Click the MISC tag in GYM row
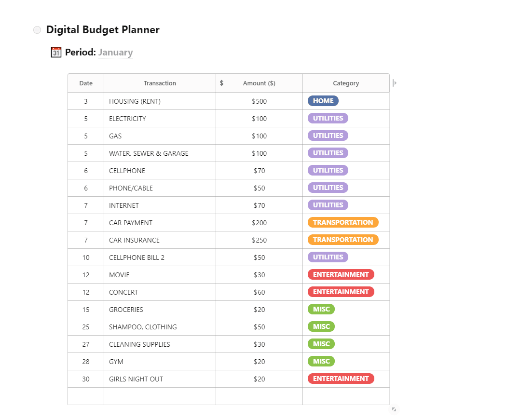The height and width of the screenshot is (420, 520). [x=321, y=361]
